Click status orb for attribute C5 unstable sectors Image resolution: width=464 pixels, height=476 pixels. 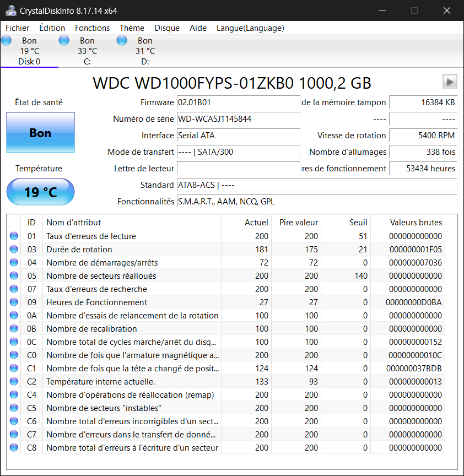click(x=14, y=408)
